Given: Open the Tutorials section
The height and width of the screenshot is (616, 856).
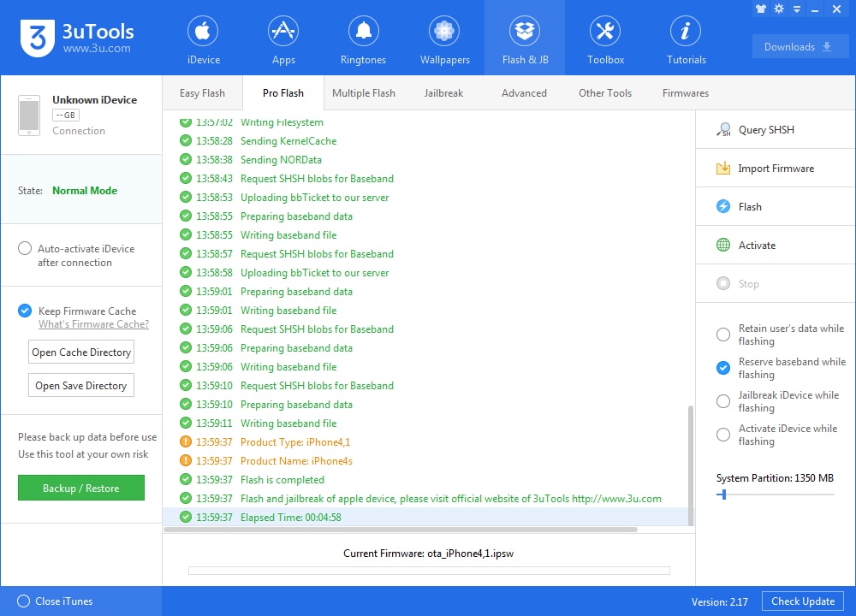Looking at the screenshot, I should [x=686, y=39].
